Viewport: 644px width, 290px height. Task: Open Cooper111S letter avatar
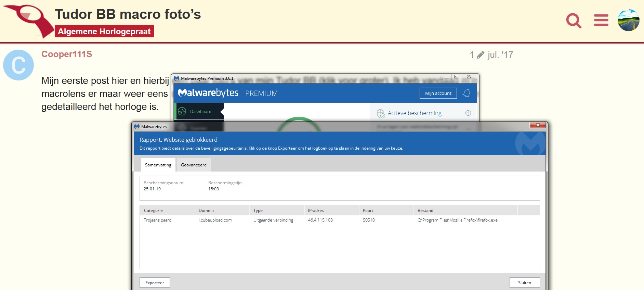click(x=18, y=65)
